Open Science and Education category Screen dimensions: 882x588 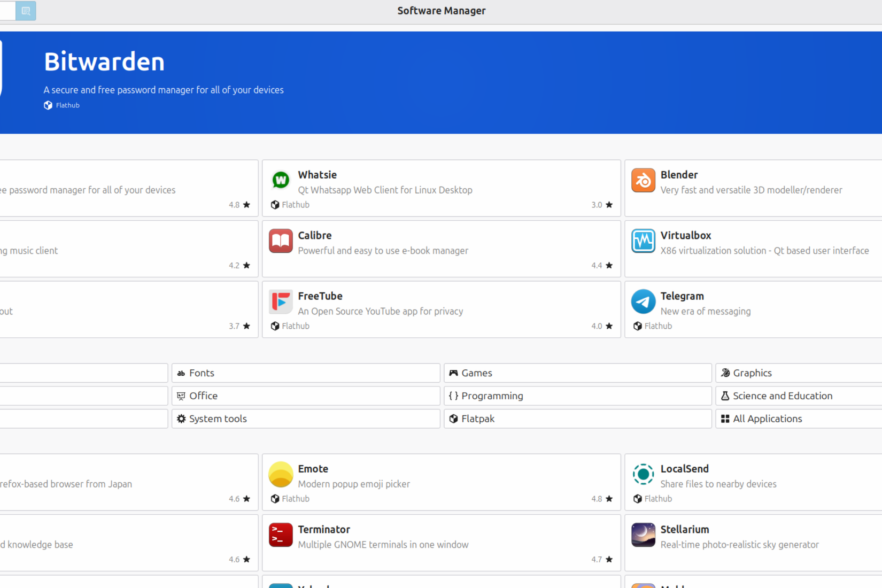coord(799,396)
